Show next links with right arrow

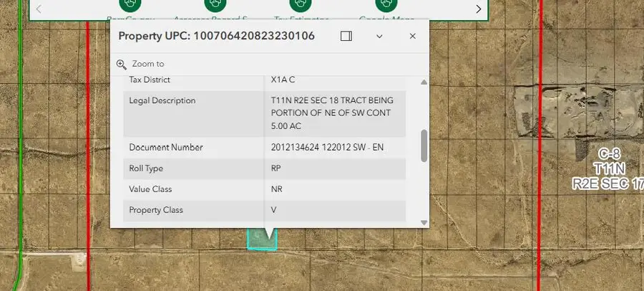pos(479,9)
